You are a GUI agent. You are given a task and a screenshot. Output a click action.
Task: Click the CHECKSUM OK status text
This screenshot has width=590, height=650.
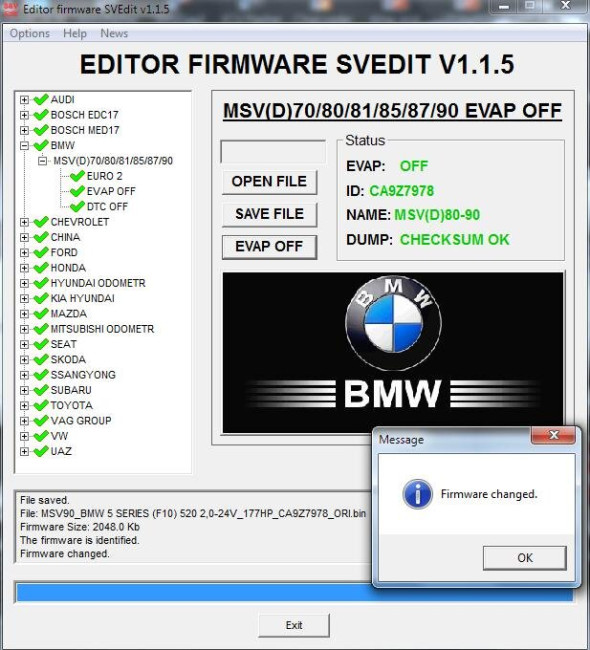coord(454,240)
